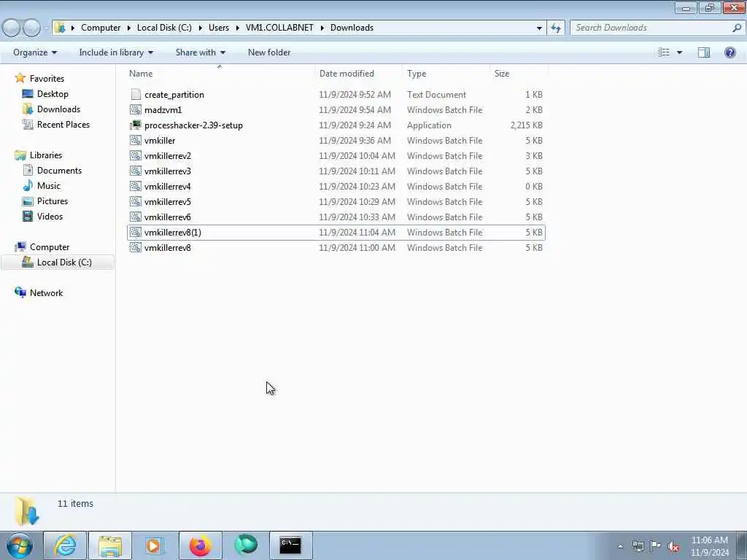Viewport: 747px width, 560px height.
Task: Click the vmkillerrev5 file icon
Action: tap(136, 201)
